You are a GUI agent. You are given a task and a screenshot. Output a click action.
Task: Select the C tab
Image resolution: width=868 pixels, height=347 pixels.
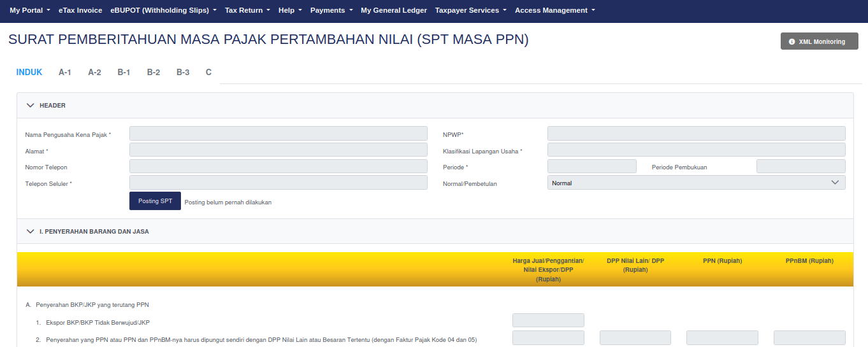pos(208,72)
